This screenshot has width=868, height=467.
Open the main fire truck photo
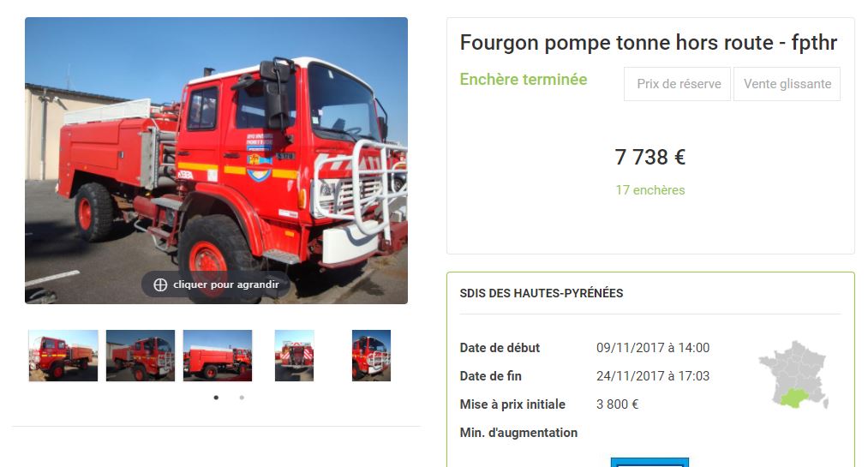point(217,160)
